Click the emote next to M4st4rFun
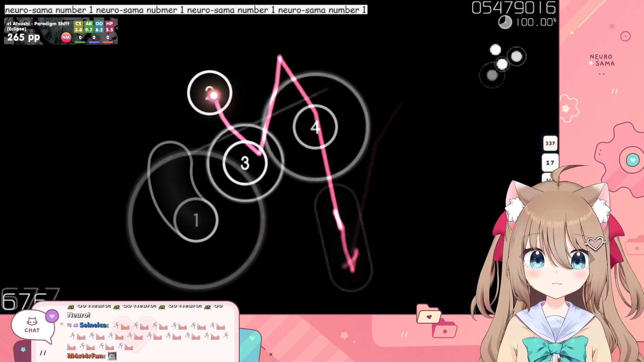 [112, 356]
